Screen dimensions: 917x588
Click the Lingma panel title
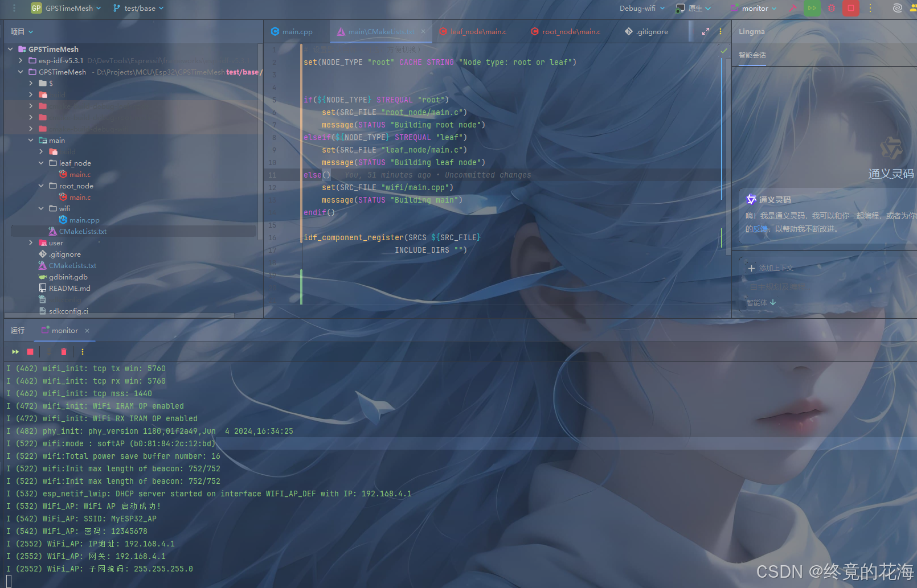(752, 31)
